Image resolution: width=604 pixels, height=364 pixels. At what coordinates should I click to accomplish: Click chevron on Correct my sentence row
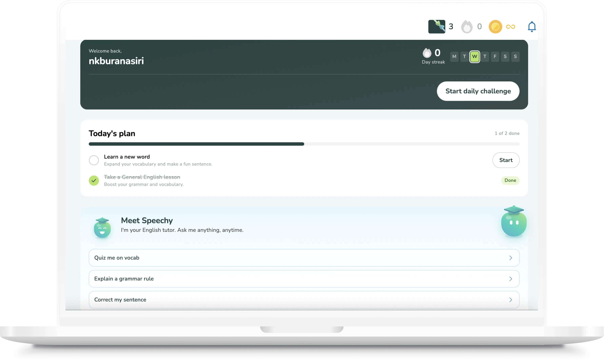point(511,300)
